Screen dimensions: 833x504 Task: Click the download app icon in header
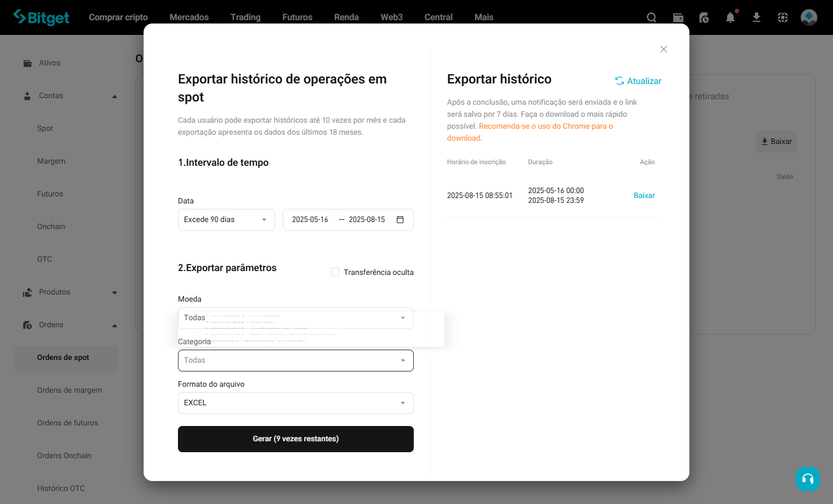(757, 17)
